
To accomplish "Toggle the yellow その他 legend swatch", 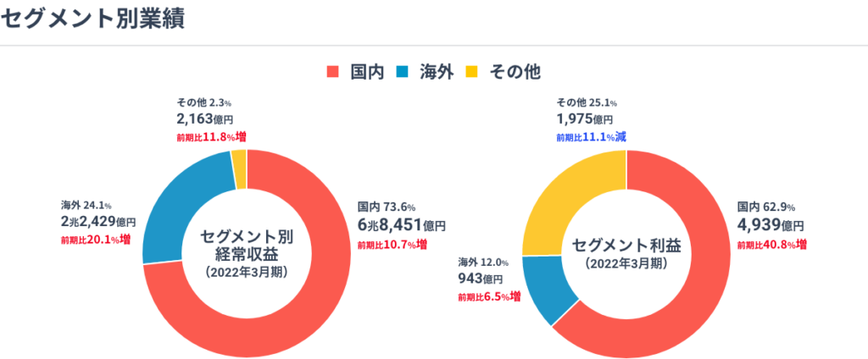I will [472, 72].
